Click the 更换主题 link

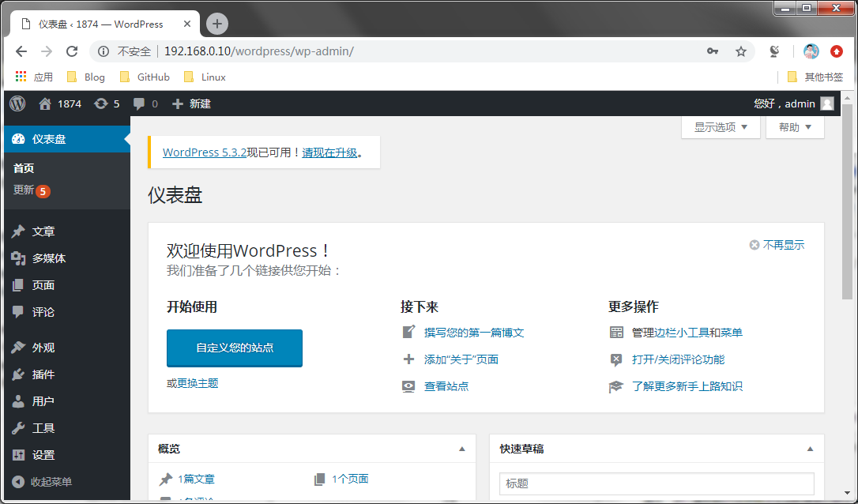198,383
